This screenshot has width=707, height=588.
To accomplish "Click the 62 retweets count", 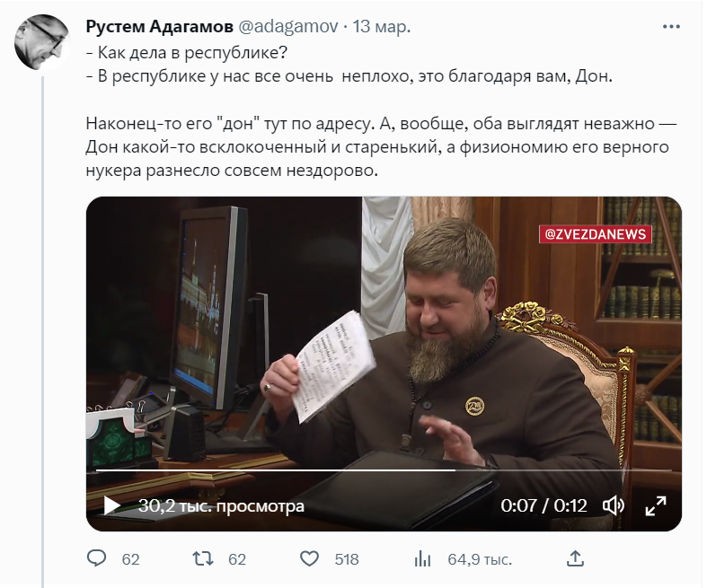I will pos(237,559).
